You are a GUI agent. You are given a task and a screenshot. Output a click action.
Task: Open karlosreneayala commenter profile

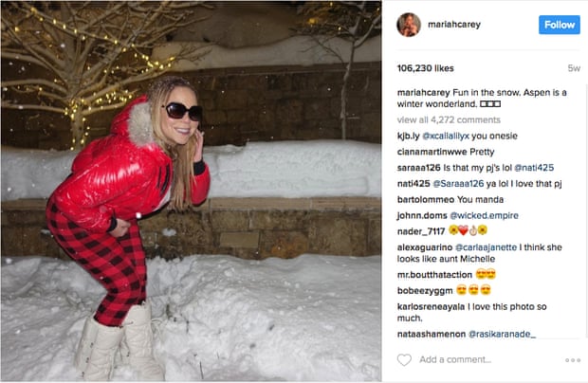431,306
